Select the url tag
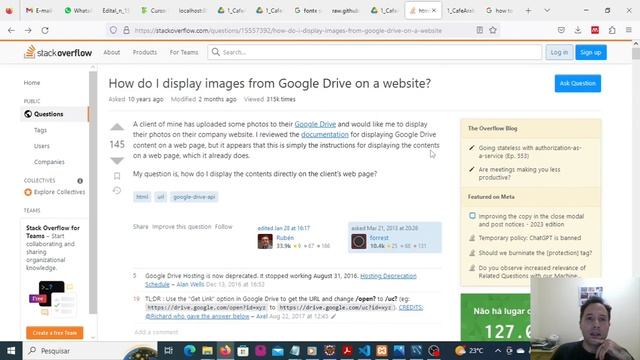 160,197
